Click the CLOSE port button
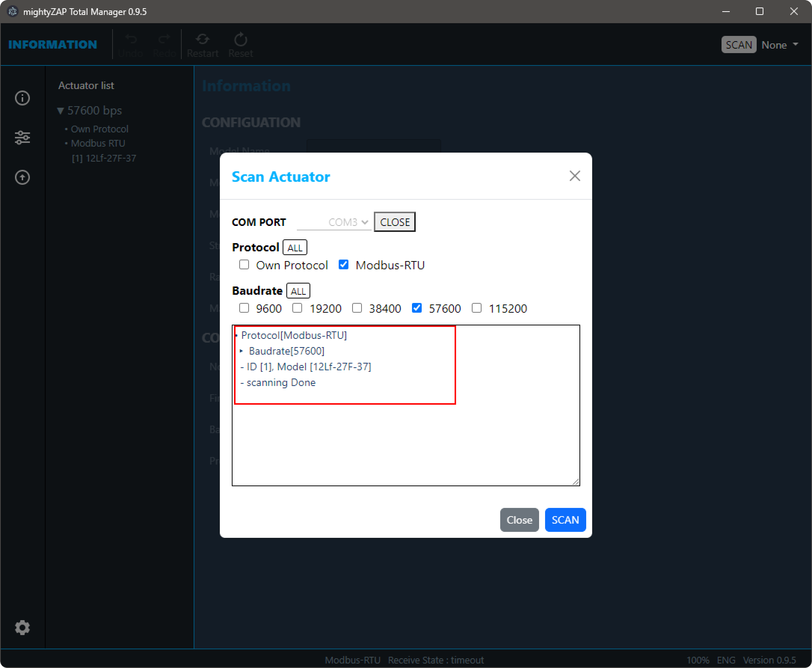The width and height of the screenshot is (812, 668). 395,222
